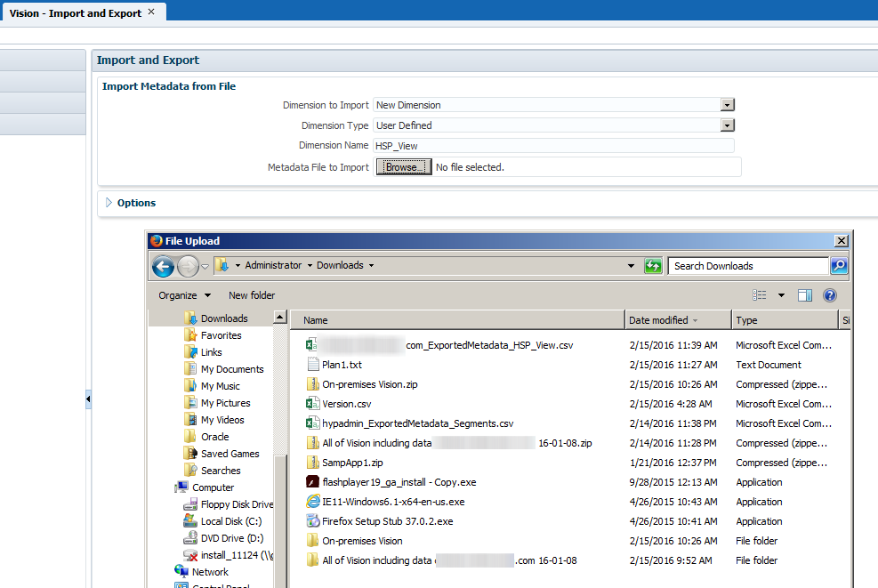
Task: Click the Administrator breadcrumb segment
Action: [x=273, y=265]
